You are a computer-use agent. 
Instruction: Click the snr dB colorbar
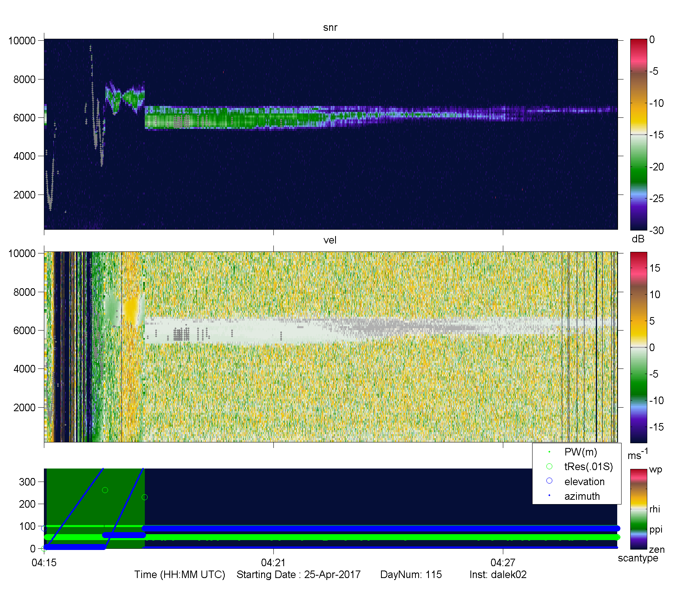pos(639,134)
